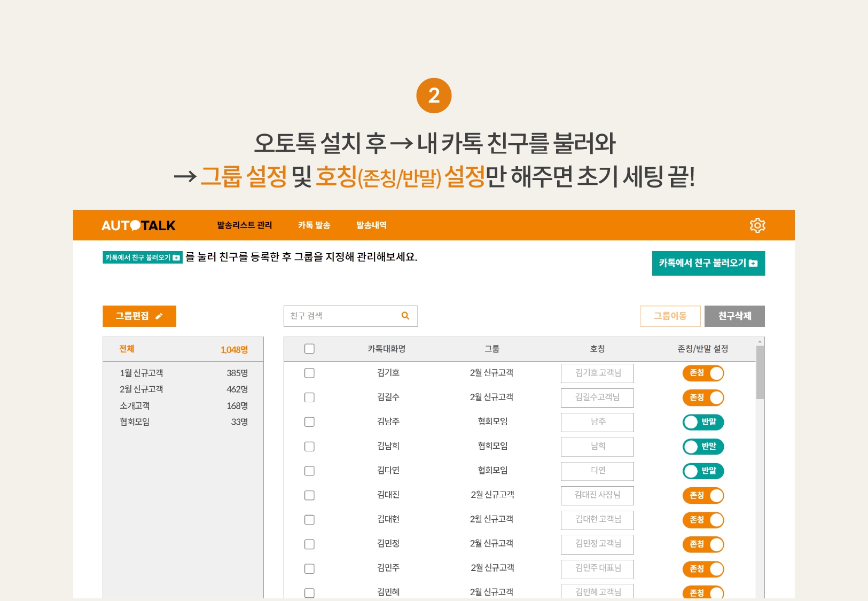Edit the 김민주 대표님 title field
The width and height of the screenshot is (868, 601).
pyautogui.click(x=597, y=569)
